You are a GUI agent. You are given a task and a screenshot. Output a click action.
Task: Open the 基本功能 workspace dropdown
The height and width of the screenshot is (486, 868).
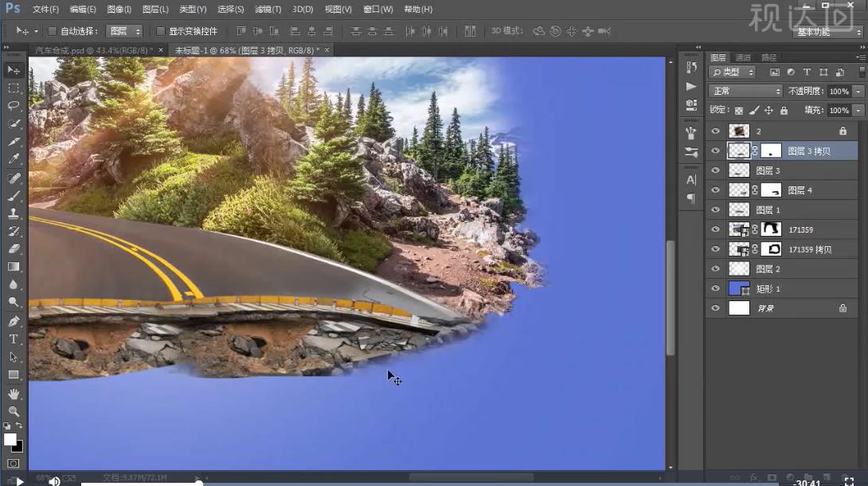coord(828,32)
